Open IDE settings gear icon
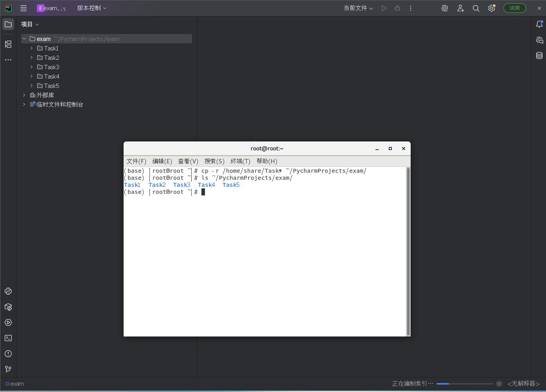The width and height of the screenshot is (546, 392). [492, 8]
